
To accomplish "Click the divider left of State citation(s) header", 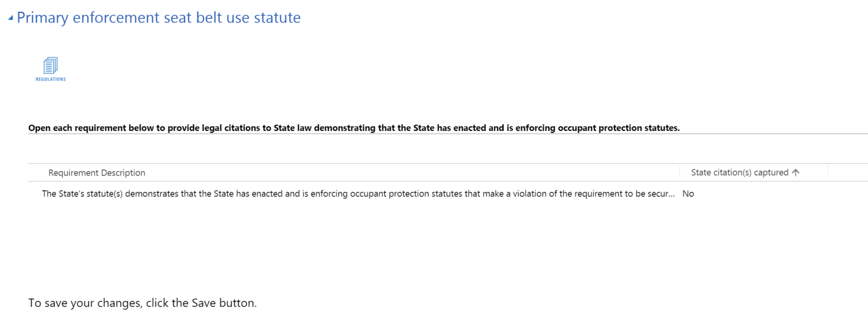I will (x=679, y=172).
